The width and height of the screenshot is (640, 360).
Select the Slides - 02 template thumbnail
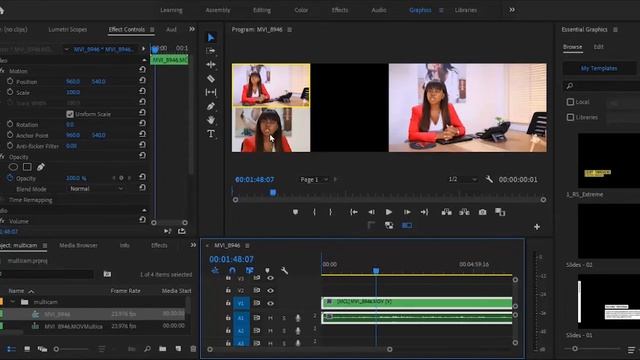click(609, 231)
